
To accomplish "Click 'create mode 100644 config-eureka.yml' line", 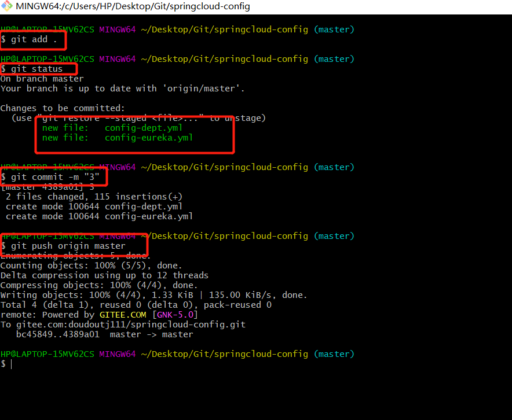I will coord(99,216).
